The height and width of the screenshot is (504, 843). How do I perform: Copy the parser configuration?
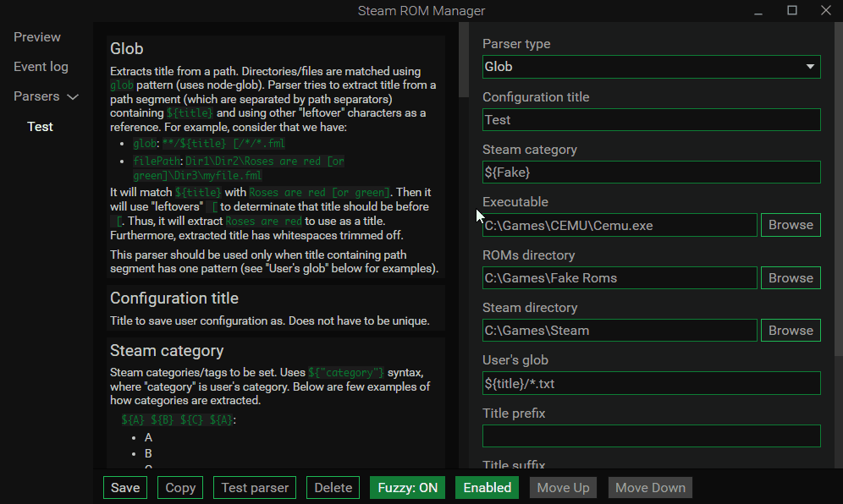pos(180,487)
